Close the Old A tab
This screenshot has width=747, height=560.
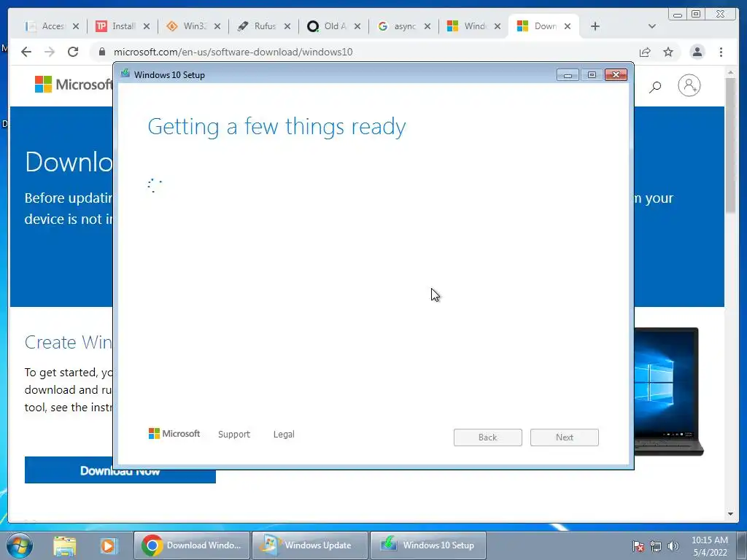(357, 26)
